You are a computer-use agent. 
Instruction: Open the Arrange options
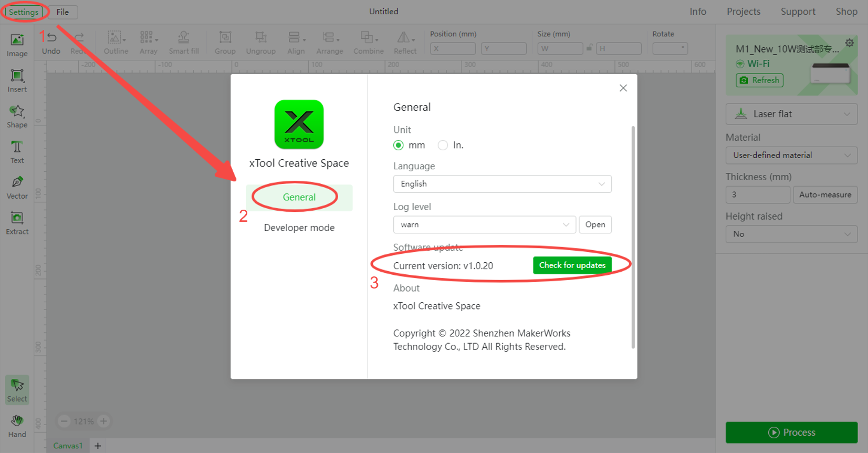point(330,43)
